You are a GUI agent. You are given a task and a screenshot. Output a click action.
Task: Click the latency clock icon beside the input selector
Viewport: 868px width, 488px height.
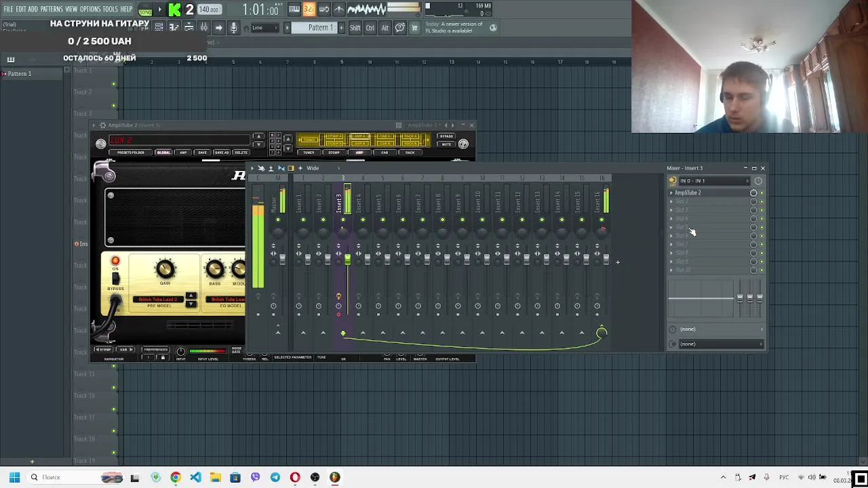(x=758, y=181)
